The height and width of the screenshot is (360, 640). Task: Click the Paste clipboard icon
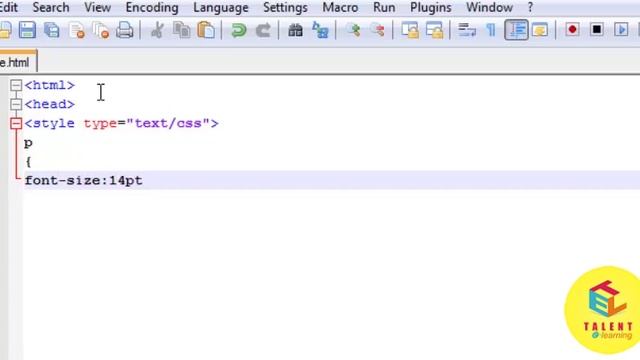(206, 30)
